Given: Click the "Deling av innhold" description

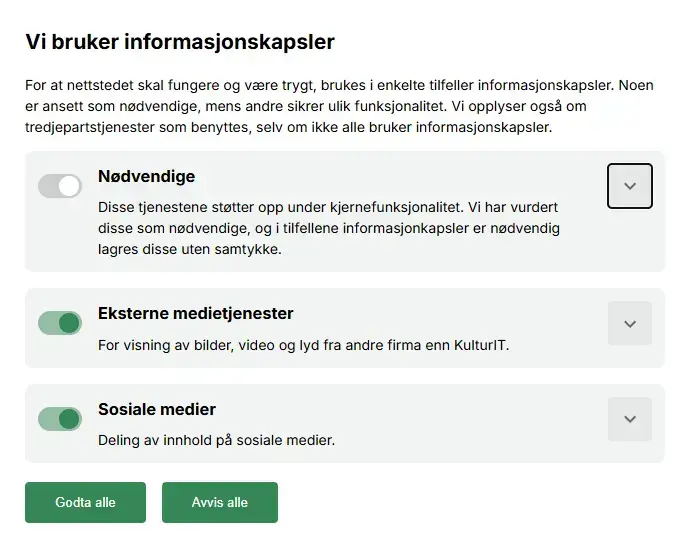Looking at the screenshot, I should tap(216, 440).
